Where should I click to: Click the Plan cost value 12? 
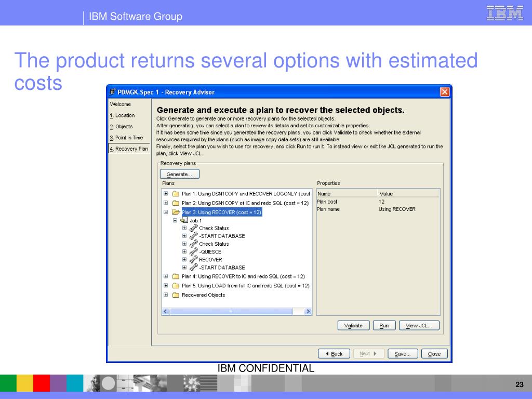point(381,202)
